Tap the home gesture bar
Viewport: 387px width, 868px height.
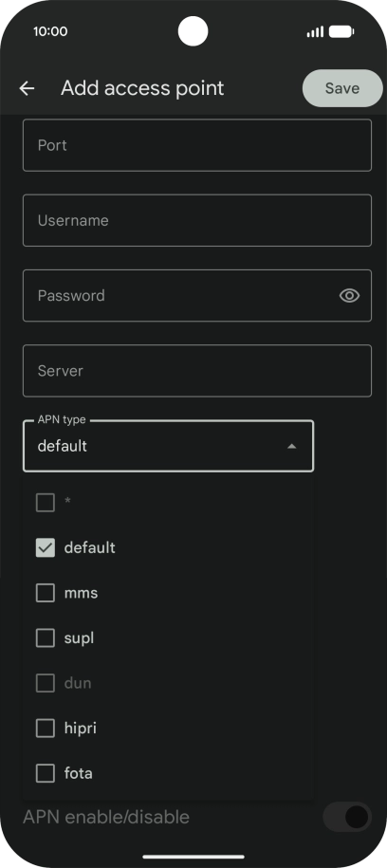[x=193, y=857]
